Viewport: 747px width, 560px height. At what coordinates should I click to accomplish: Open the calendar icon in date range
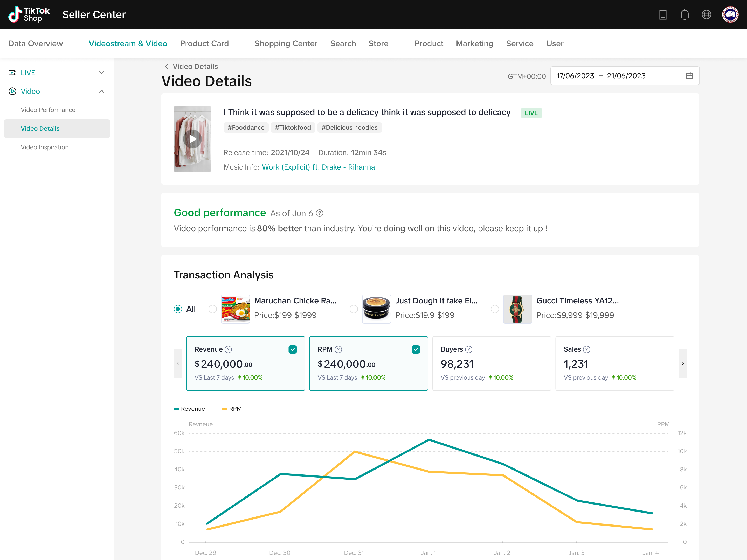(689, 76)
